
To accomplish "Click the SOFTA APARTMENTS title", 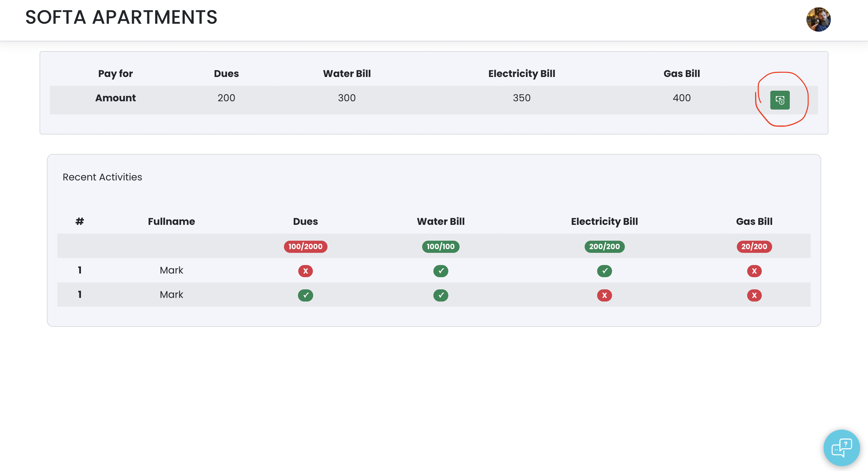I will (121, 17).
